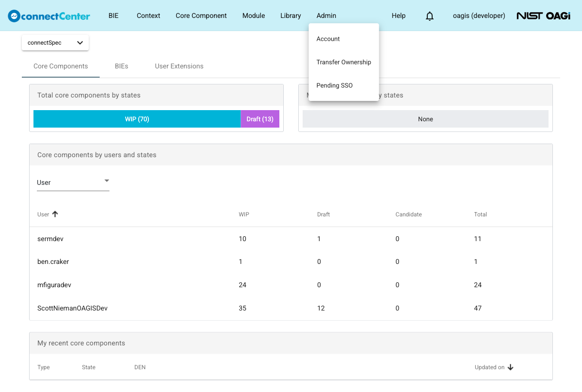The image size is (582, 392).
Task: Choose Transfer Ownership from Admin menu
Action: (344, 62)
